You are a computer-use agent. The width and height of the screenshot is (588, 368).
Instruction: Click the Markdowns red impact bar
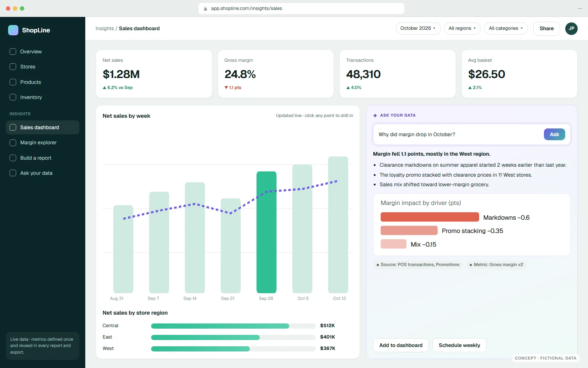pyautogui.click(x=430, y=217)
